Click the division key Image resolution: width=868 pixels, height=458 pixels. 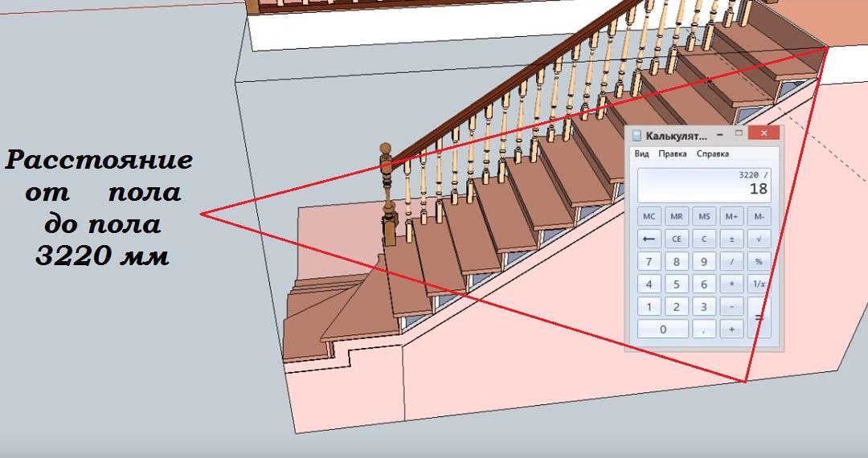(731, 261)
